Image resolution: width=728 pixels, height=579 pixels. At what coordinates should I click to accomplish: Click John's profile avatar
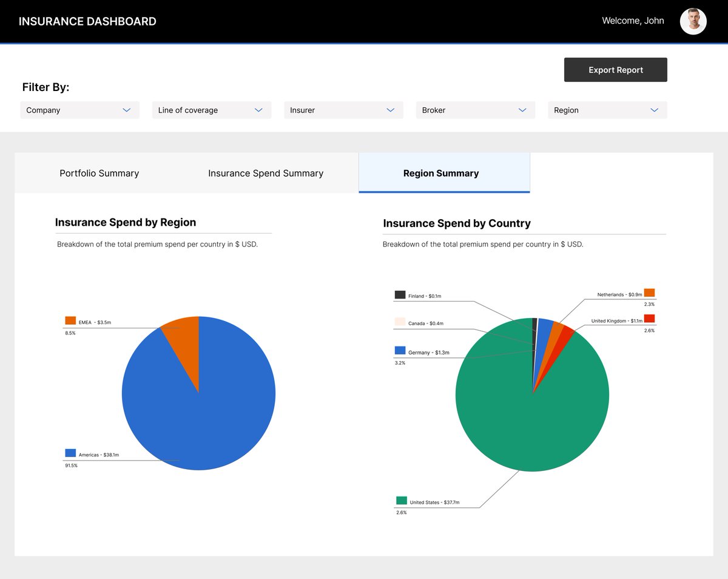[x=693, y=21]
